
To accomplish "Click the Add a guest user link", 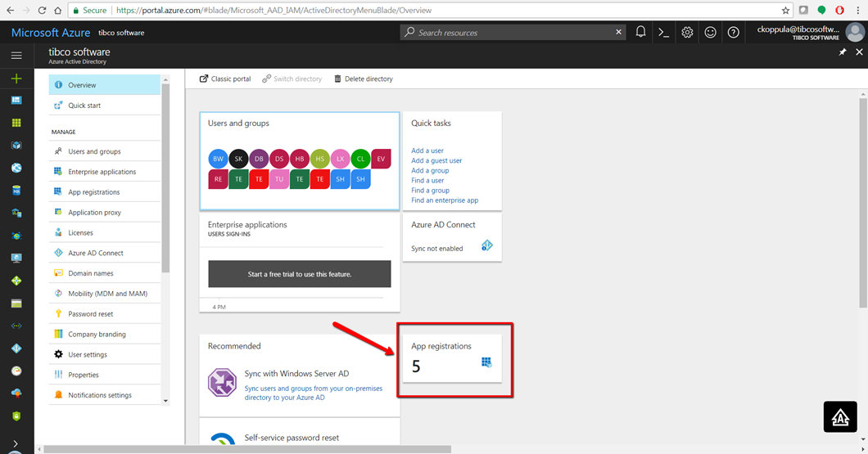I will coord(436,160).
